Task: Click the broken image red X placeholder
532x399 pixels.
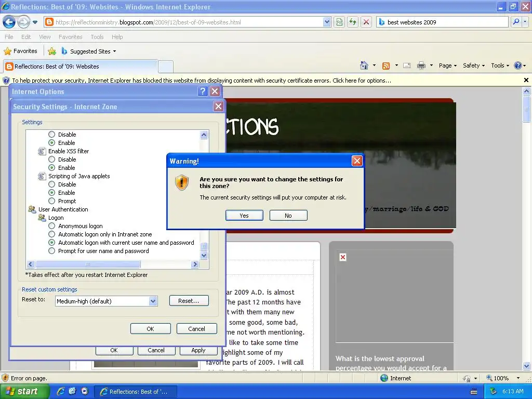Action: (343, 257)
